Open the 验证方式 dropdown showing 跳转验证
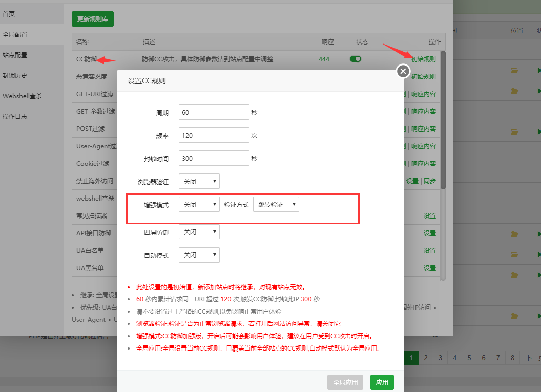 tap(276, 204)
